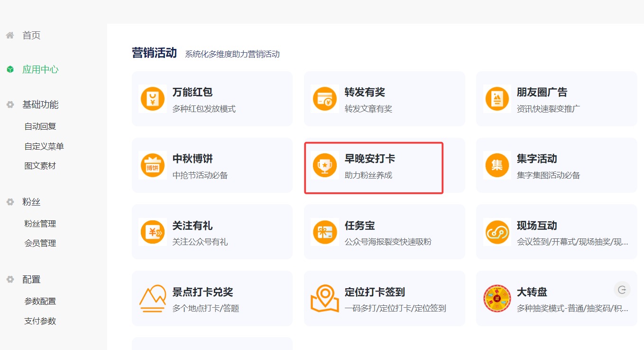This screenshot has width=644, height=350.
Task: Open the 支付参数 settings page
Action: tap(39, 321)
